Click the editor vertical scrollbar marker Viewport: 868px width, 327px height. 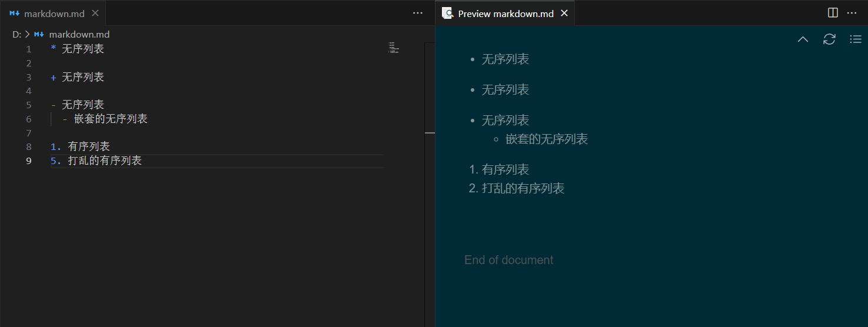(430, 133)
